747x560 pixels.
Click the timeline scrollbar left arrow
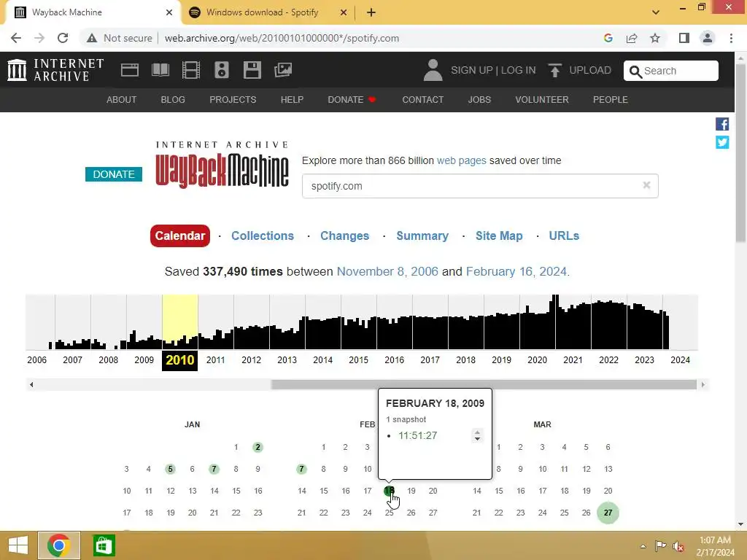(31, 384)
